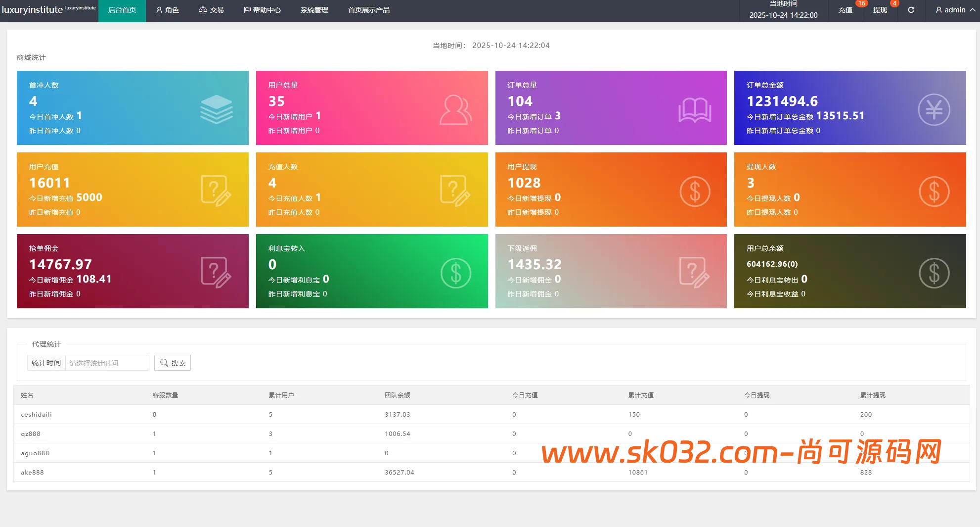Click the dollar icon on 用户提现 card
Viewport: 980px width, 527px height.
pos(694,192)
